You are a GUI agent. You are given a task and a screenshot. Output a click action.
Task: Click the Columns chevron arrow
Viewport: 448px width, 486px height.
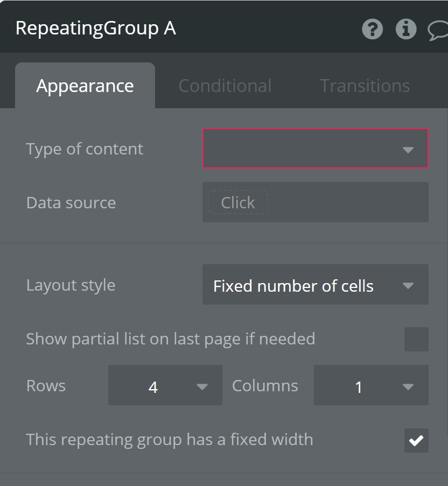click(407, 385)
